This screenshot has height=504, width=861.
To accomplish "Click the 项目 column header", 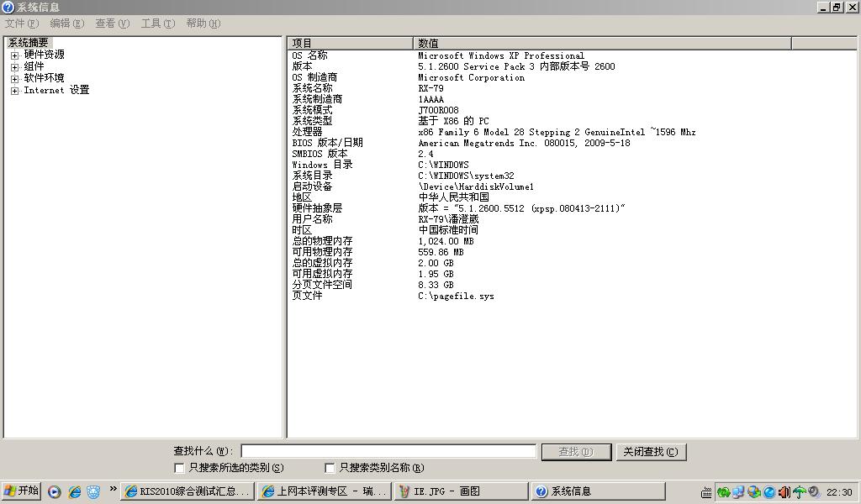I will click(350, 43).
